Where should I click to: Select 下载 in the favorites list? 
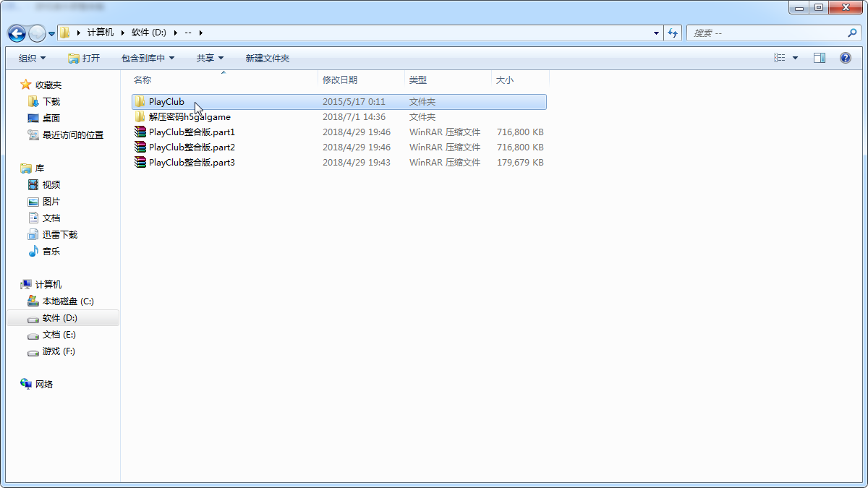click(51, 102)
